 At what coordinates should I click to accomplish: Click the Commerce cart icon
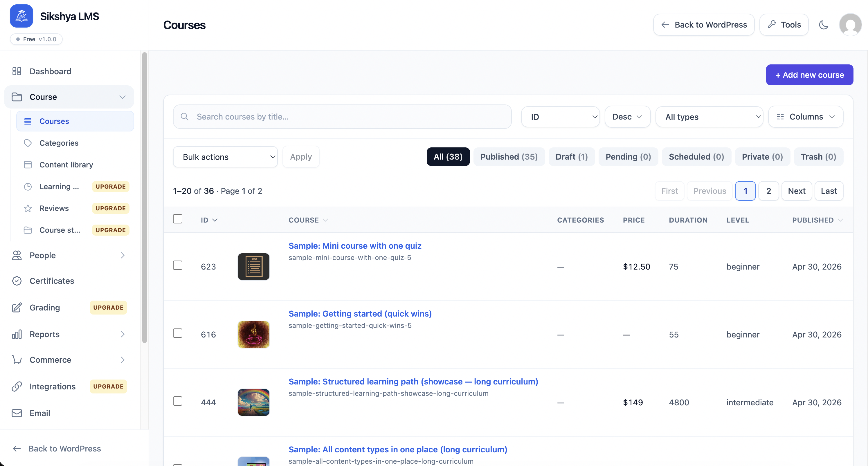pyautogui.click(x=17, y=360)
